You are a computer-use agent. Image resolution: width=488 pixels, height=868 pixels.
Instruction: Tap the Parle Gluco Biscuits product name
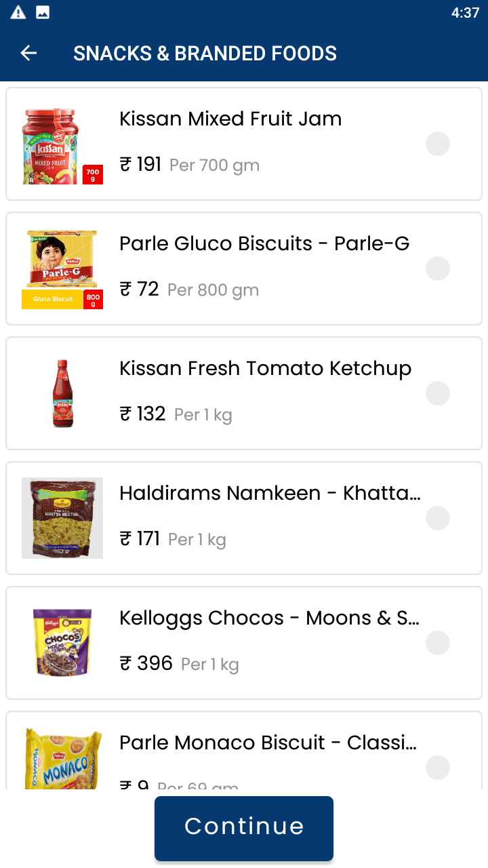coord(264,243)
